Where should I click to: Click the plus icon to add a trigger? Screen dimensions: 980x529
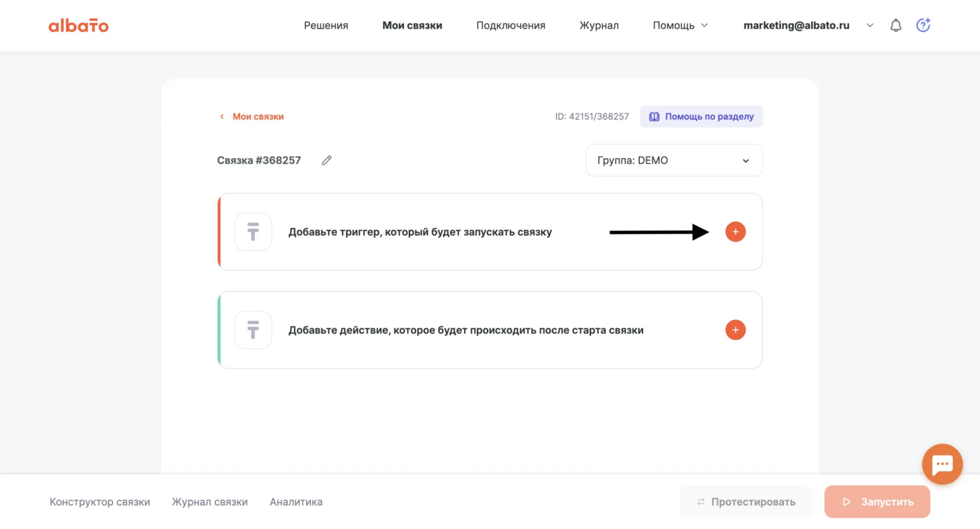[x=735, y=232]
